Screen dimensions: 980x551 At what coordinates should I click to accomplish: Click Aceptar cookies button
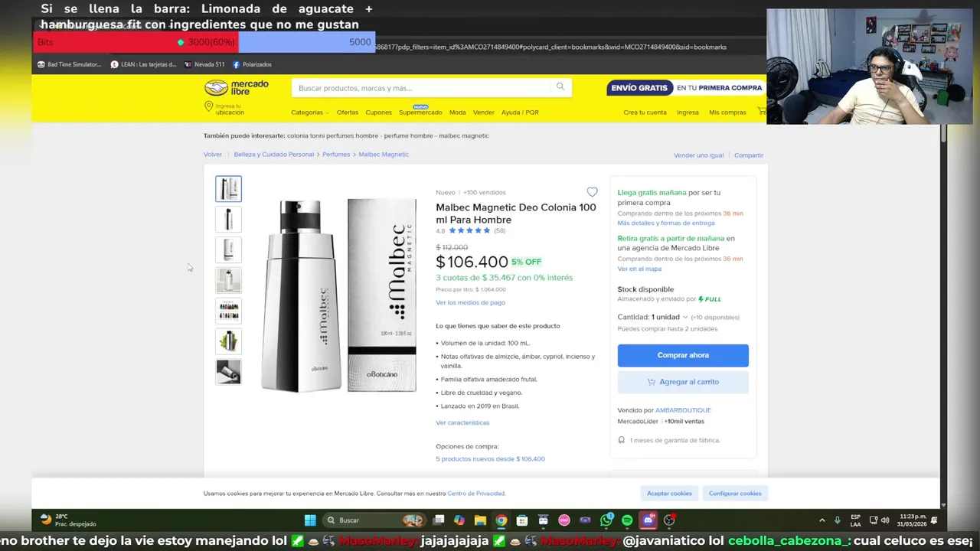pyautogui.click(x=669, y=494)
